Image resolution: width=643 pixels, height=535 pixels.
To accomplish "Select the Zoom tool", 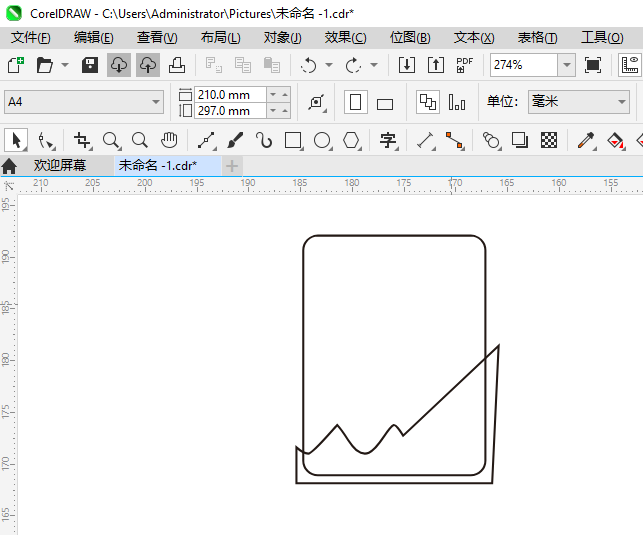I will click(111, 140).
